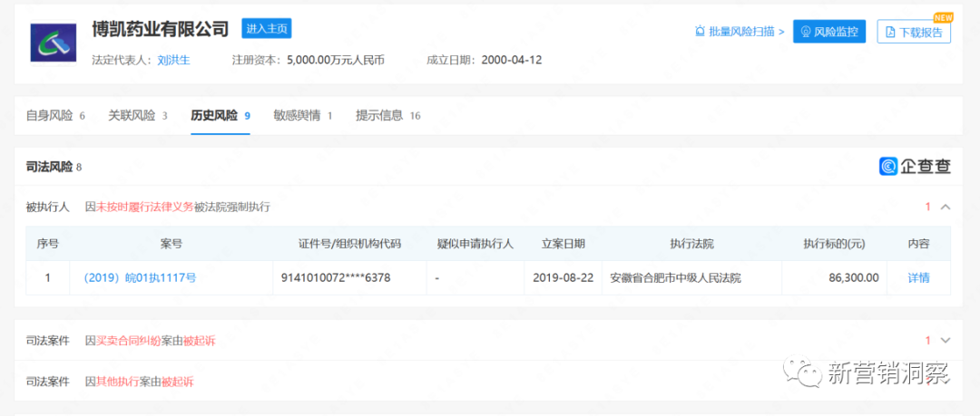
Task: Click the 详情 details link
Action: pyautogui.click(x=918, y=278)
